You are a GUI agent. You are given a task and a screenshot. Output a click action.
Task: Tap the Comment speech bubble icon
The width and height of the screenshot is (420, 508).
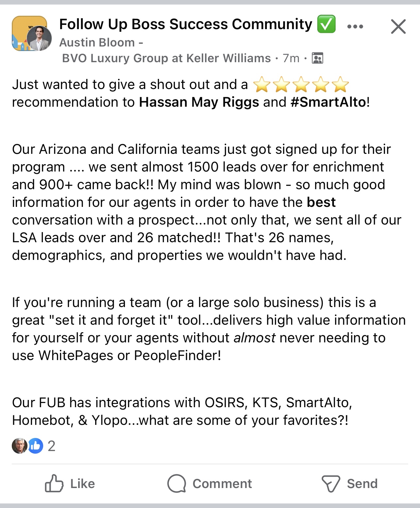[177, 483]
